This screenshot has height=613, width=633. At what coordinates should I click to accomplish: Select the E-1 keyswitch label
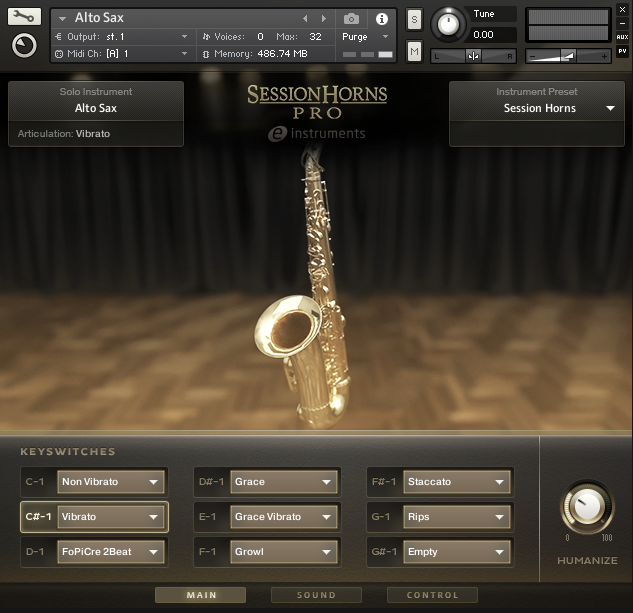(208, 517)
